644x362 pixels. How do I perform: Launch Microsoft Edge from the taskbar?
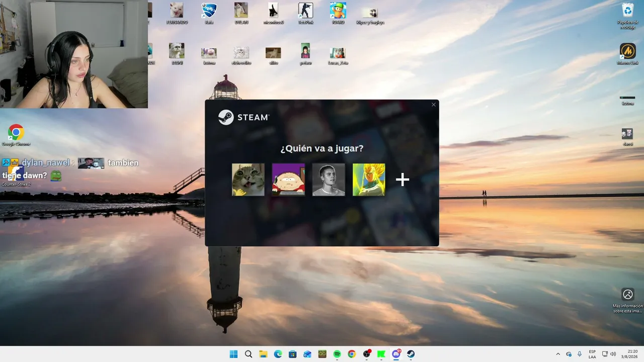(x=278, y=354)
